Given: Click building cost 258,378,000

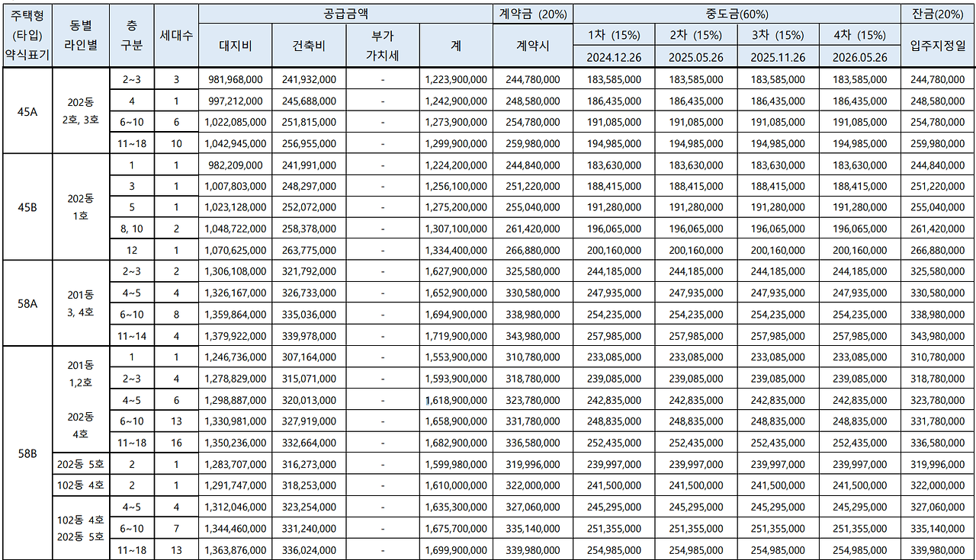Looking at the screenshot, I should click(x=309, y=229).
